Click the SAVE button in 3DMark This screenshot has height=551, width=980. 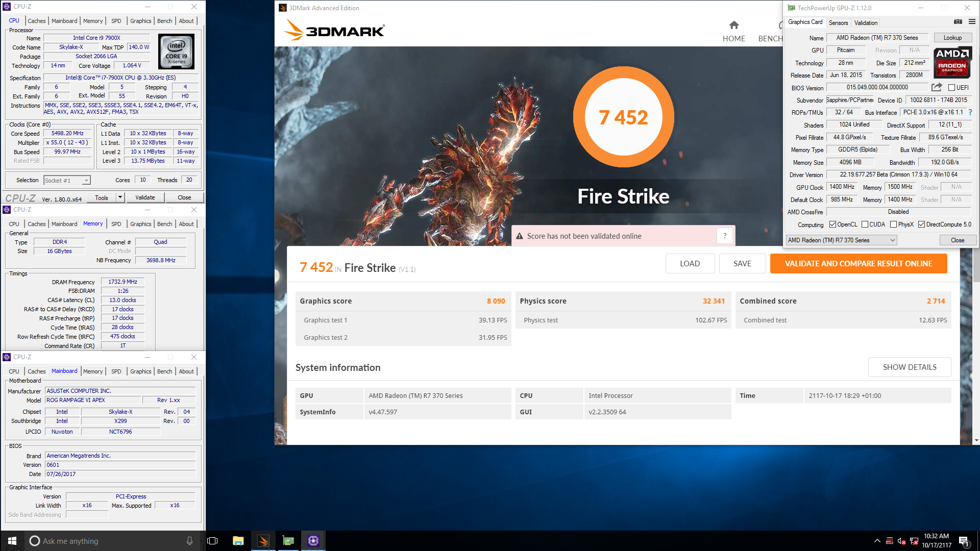742,264
